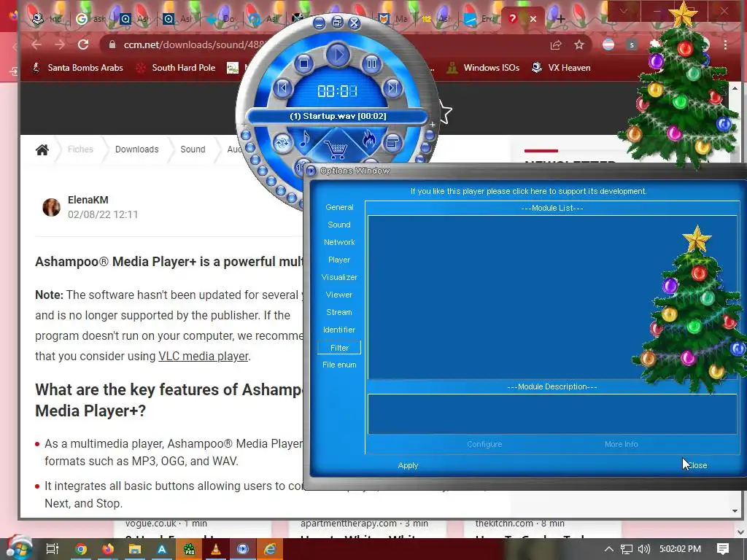Image resolution: width=747 pixels, height=560 pixels.
Task: Click the support development link in Options
Action: click(x=529, y=191)
